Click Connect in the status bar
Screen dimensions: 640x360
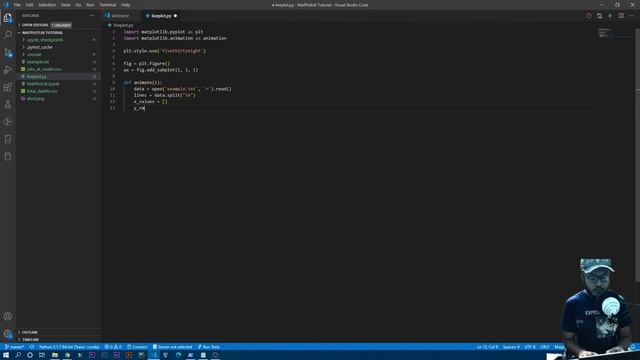pyautogui.click(x=137, y=347)
